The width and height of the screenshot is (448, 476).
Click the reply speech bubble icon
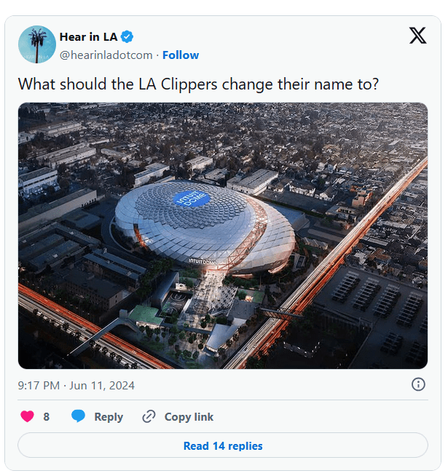tap(79, 417)
